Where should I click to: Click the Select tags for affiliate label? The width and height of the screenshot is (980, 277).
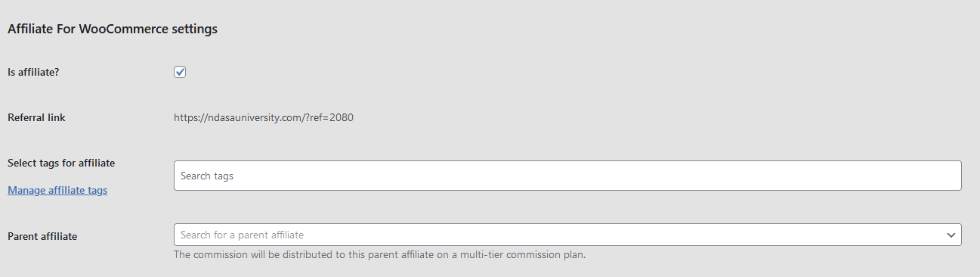(61, 163)
